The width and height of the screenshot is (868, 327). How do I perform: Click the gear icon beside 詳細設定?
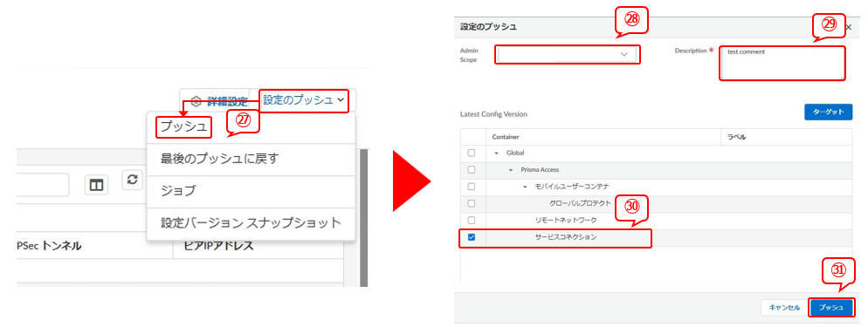coord(196,102)
